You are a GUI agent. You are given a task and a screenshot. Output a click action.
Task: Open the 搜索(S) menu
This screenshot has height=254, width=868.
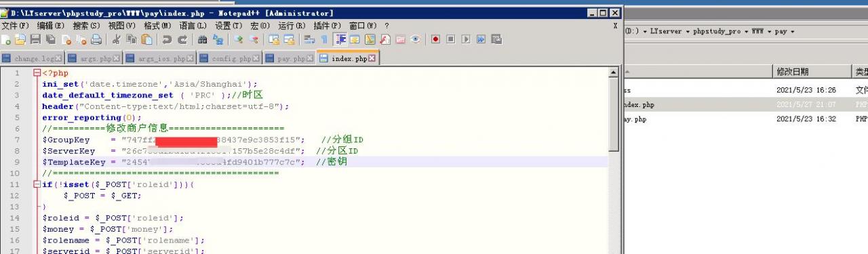tap(86, 26)
